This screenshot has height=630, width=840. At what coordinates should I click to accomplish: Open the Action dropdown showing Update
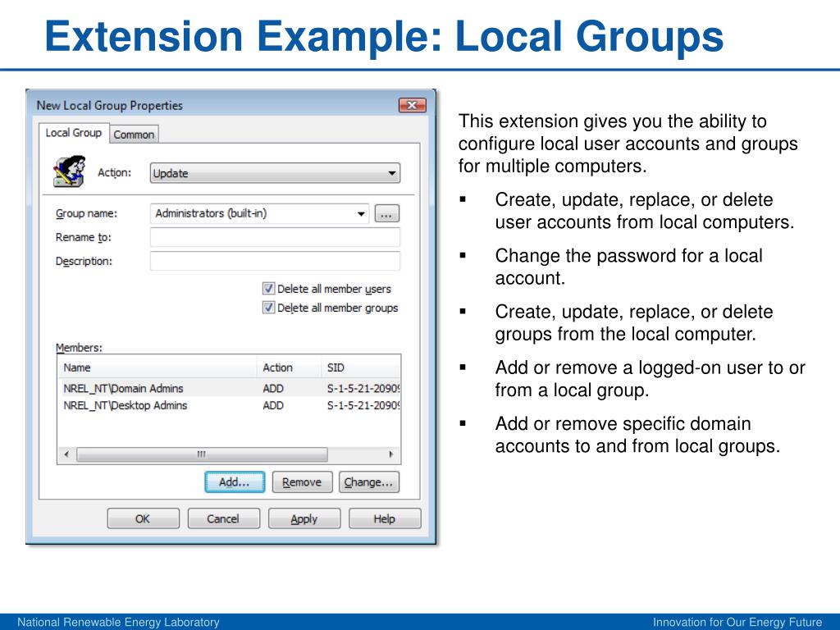click(275, 173)
